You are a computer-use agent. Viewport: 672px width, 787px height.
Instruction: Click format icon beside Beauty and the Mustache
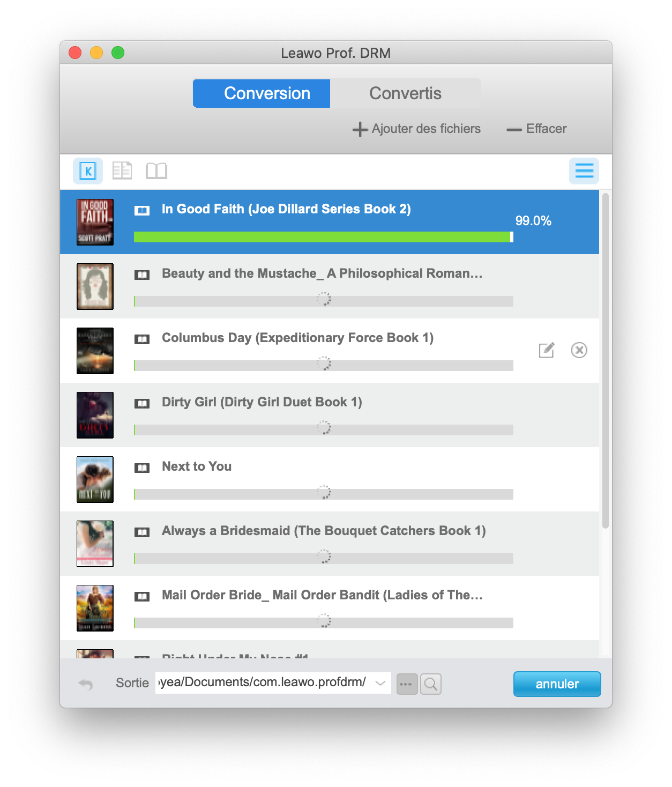pyautogui.click(x=142, y=274)
